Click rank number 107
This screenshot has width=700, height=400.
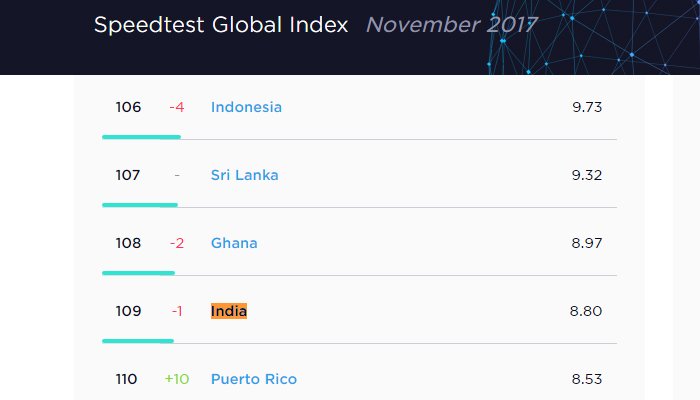(x=128, y=175)
